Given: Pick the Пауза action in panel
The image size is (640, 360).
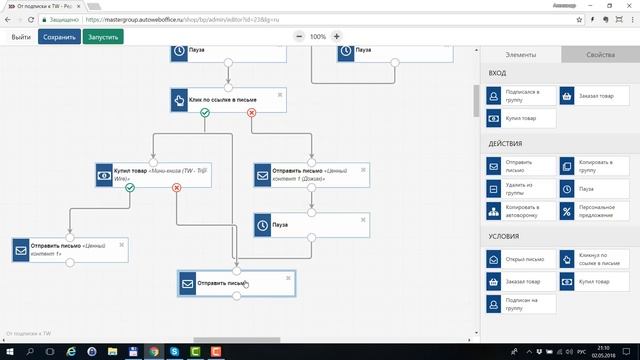Looking at the screenshot, I should click(594, 189).
